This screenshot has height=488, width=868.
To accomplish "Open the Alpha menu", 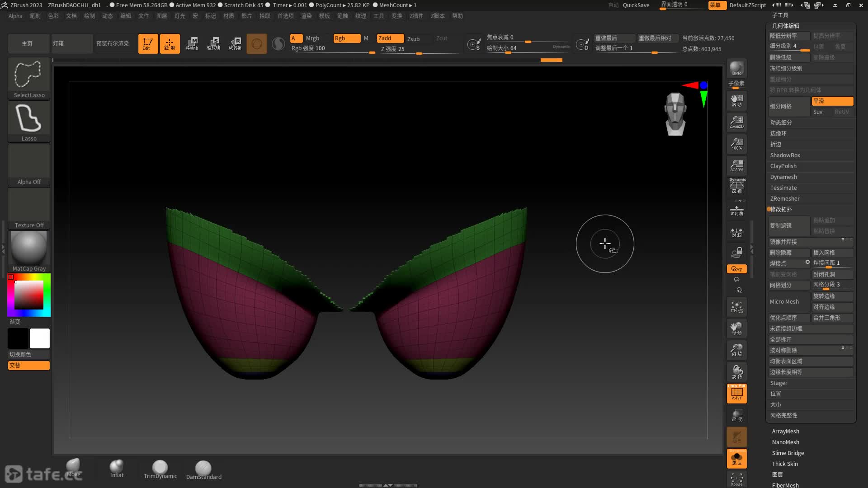I will [x=15, y=16].
